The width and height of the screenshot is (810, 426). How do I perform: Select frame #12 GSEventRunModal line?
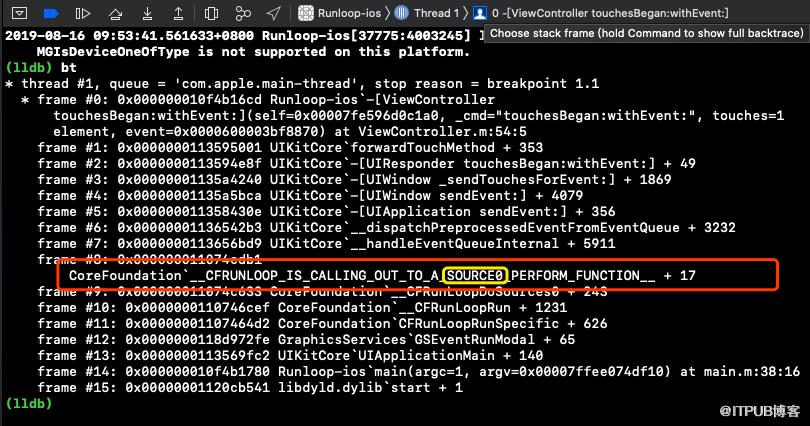click(x=306, y=340)
